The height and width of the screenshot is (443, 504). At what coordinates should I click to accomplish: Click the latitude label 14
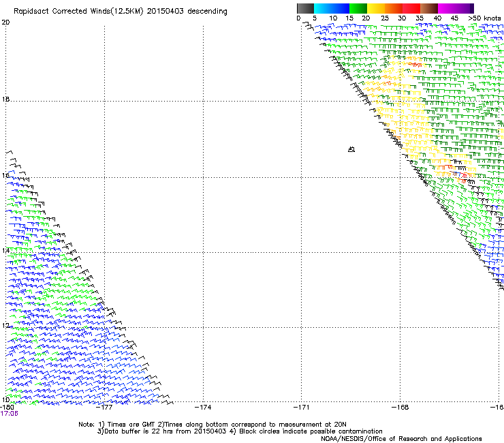tap(5, 250)
